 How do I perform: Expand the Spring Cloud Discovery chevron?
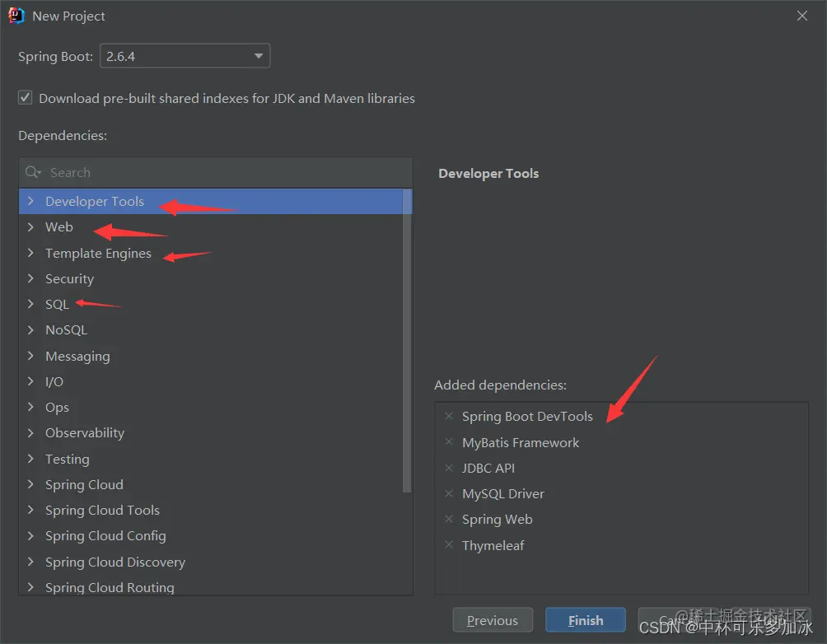[30, 561]
